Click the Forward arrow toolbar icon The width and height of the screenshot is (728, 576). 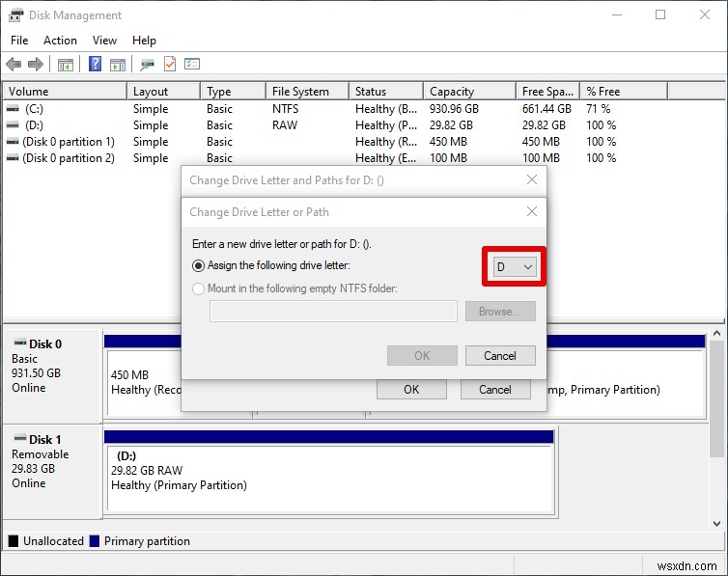(36, 64)
